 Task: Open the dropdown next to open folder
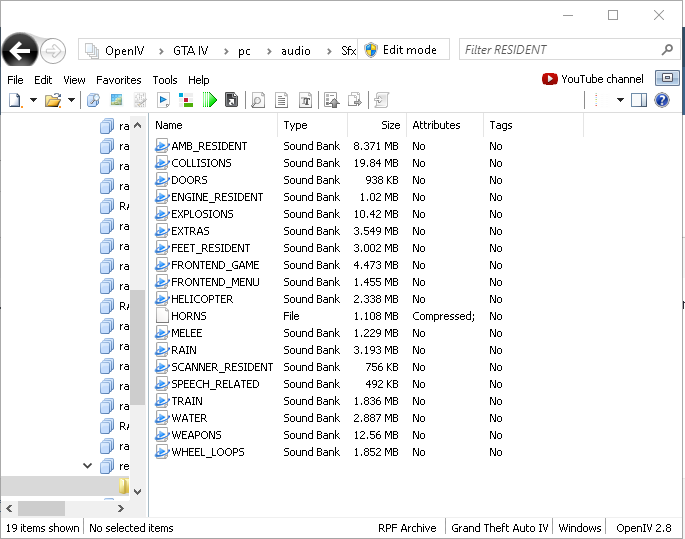(71, 100)
